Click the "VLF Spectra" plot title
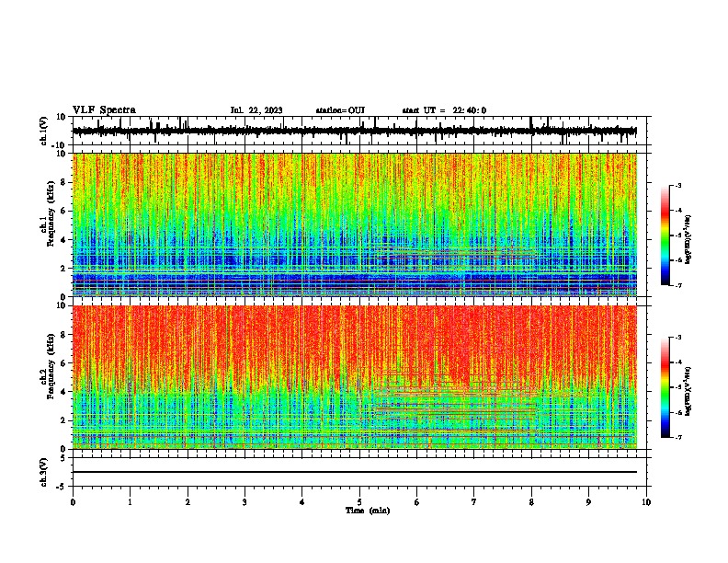 coord(104,110)
